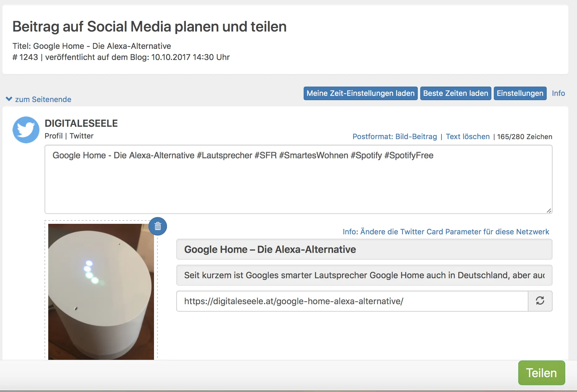The width and height of the screenshot is (577, 392).
Task: Click the card description field starting Seit kurzem
Action: point(364,275)
